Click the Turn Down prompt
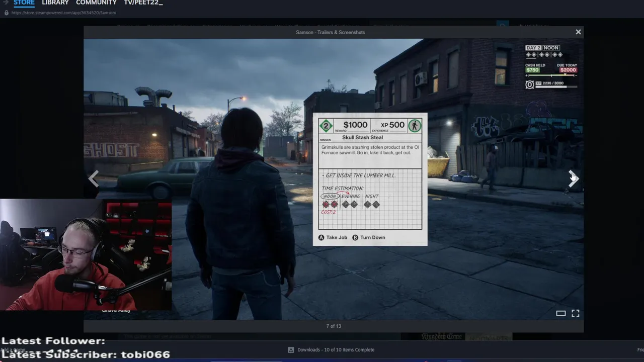This screenshot has width=644, height=362. point(369,237)
